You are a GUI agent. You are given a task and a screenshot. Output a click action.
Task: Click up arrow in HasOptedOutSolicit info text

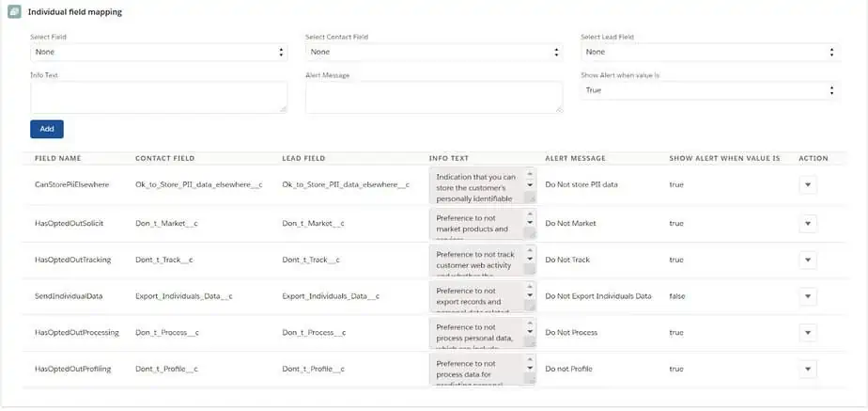[530, 213]
